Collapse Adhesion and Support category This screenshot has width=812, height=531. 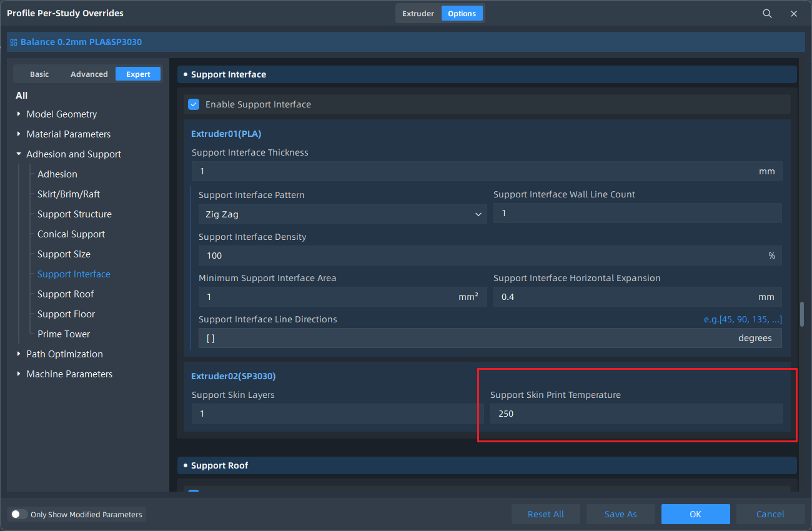[19, 154]
